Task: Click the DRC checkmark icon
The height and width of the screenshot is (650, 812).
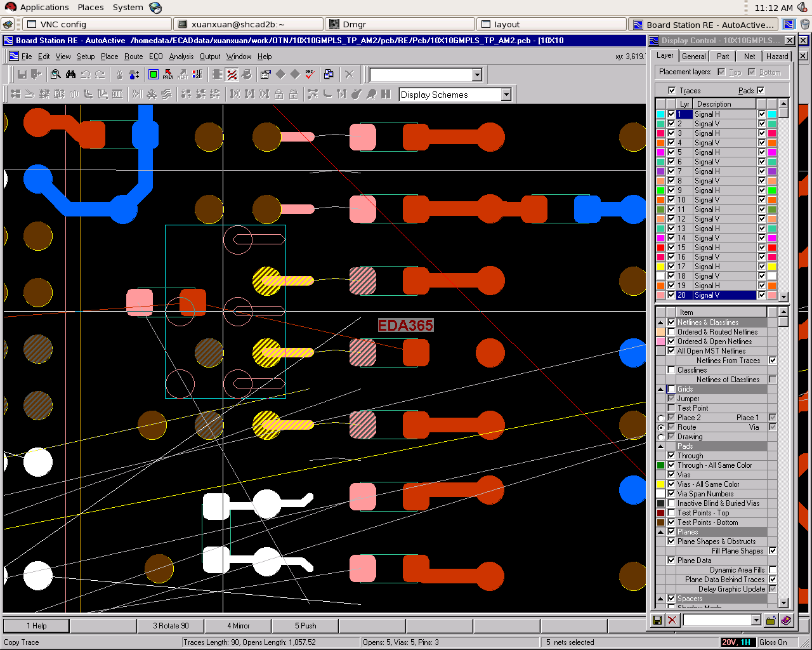Action: tap(310, 74)
